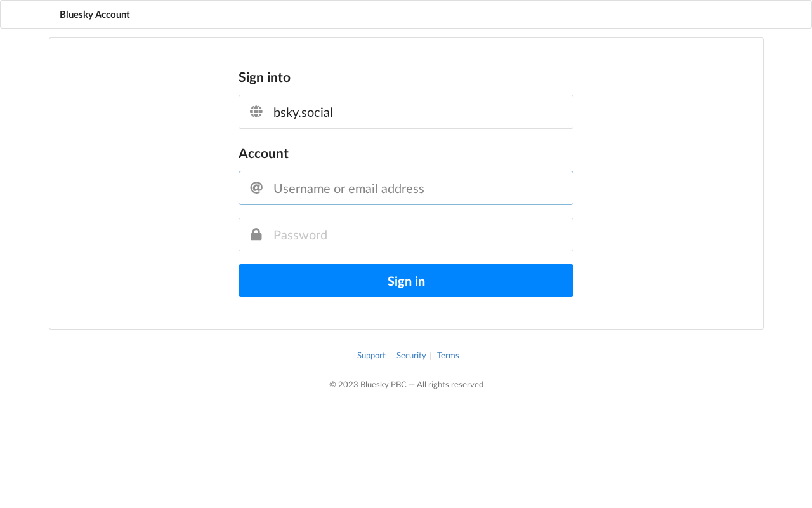The height and width of the screenshot is (508, 812).
Task: Click the @ icon in the username field
Action: point(256,187)
